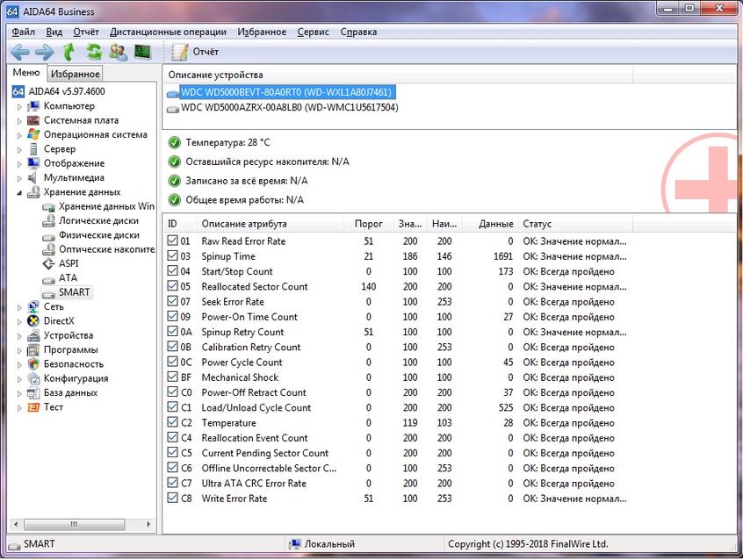Screen dimensions: 743x560
Task: Select Хранение данных icon in the tree
Action: [33, 192]
